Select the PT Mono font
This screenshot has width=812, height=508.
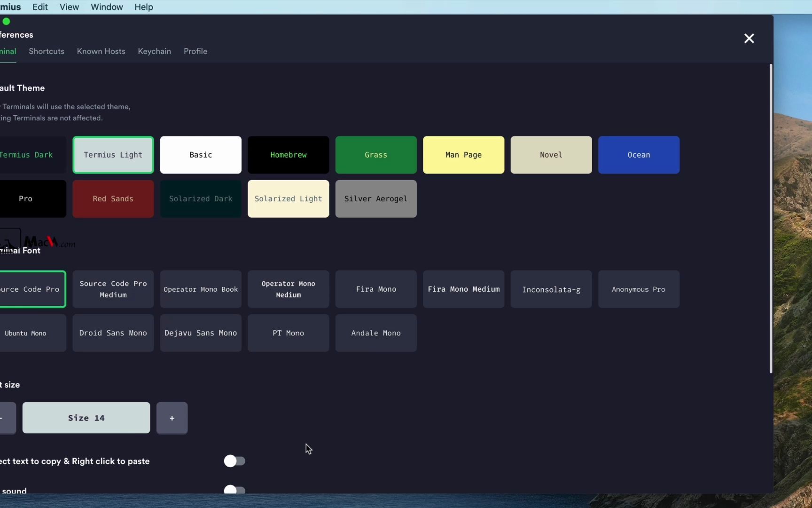click(x=289, y=333)
